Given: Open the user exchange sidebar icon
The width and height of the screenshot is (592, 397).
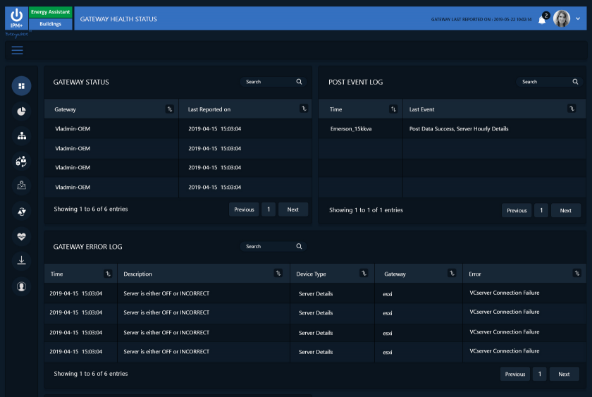Looking at the screenshot, I should coord(22,161).
